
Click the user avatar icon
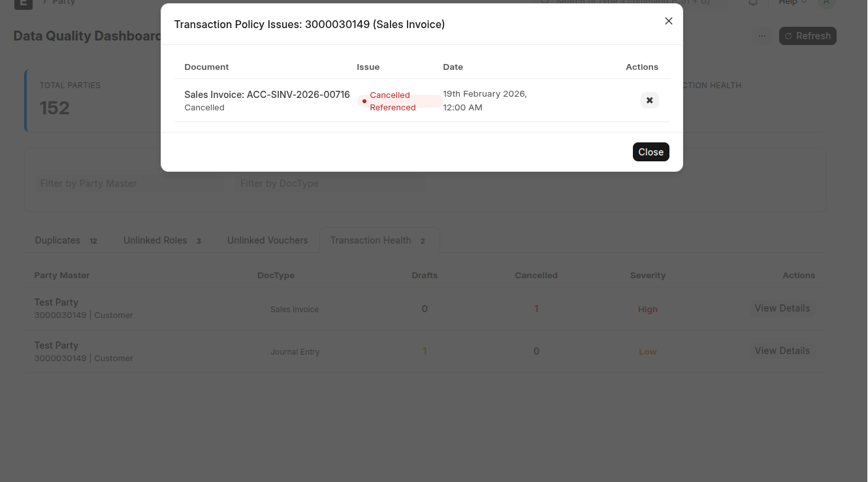coord(826,3)
